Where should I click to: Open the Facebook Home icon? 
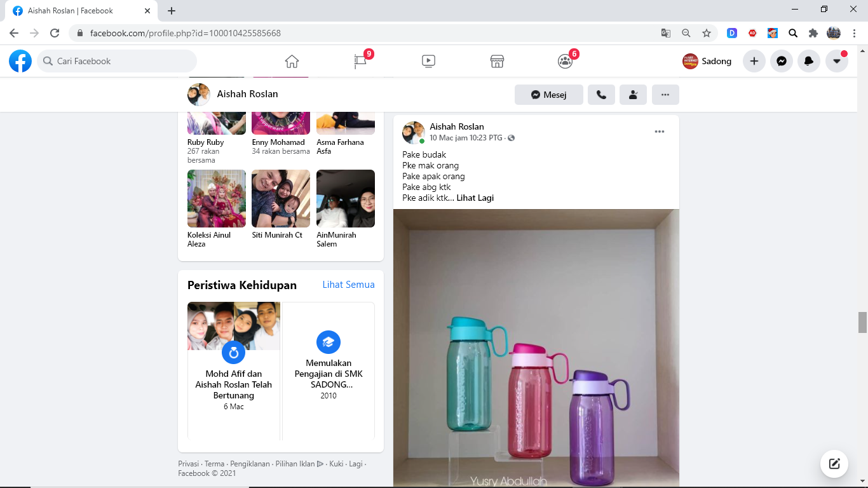pyautogui.click(x=292, y=61)
